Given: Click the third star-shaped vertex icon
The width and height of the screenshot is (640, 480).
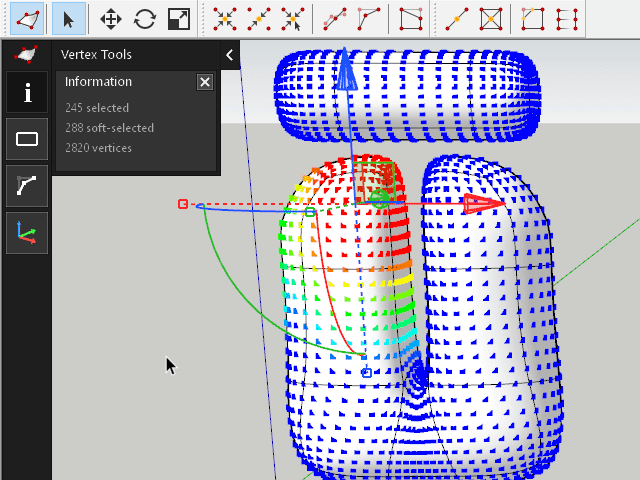Looking at the screenshot, I should pyautogui.click(x=292, y=18).
